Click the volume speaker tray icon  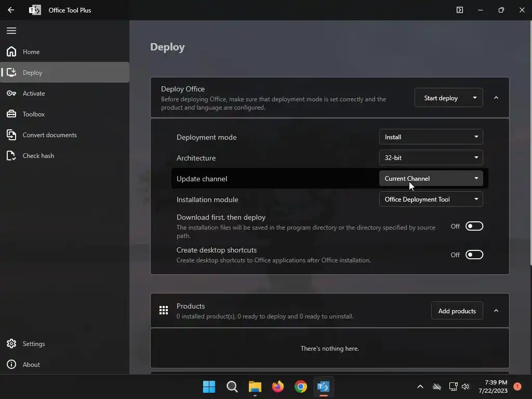pos(465,387)
